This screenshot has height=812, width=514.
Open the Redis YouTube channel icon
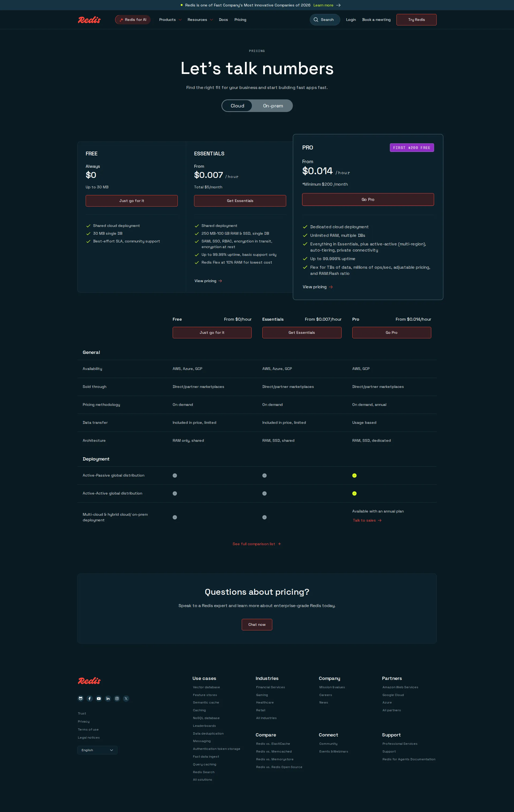(x=99, y=698)
